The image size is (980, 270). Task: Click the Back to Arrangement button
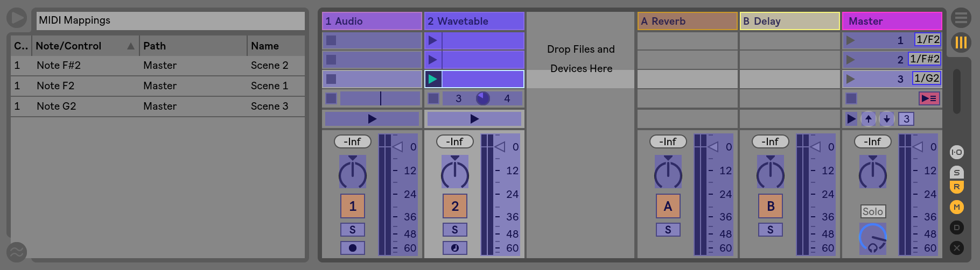pos(929,98)
